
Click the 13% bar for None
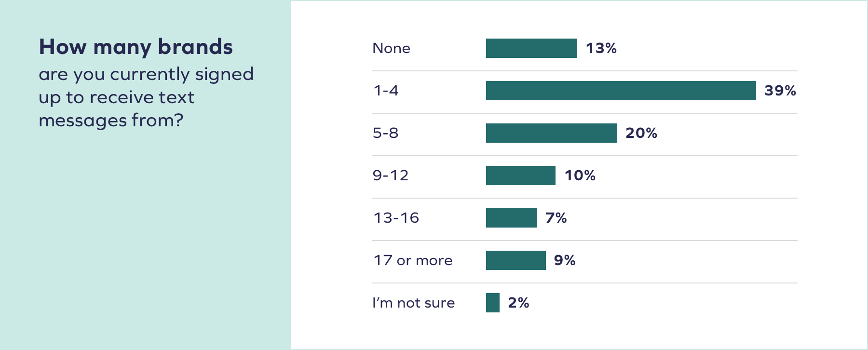click(x=531, y=48)
